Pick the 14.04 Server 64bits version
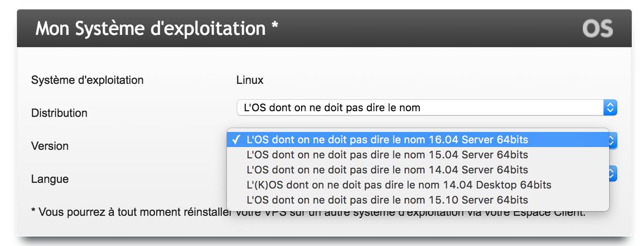Viewport: 644px width, 246px height. [x=386, y=170]
